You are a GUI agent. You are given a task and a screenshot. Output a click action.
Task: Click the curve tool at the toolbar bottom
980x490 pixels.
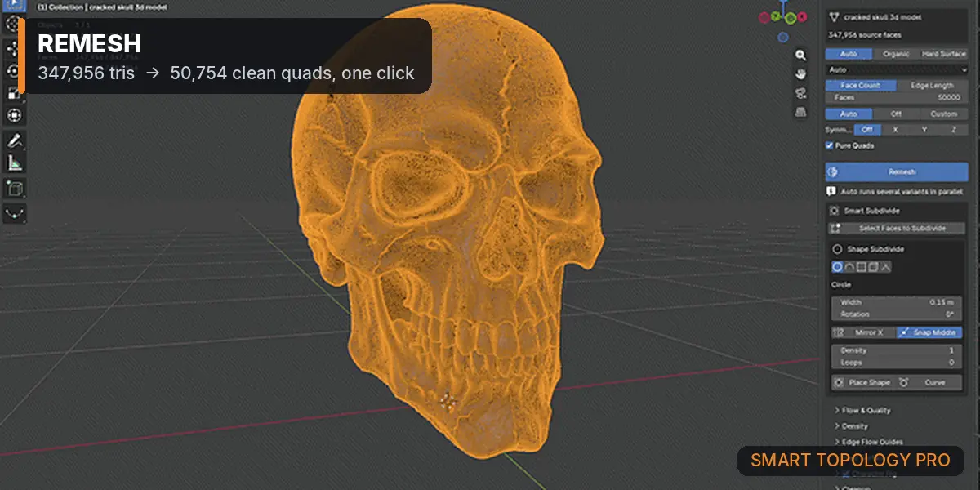(x=15, y=213)
